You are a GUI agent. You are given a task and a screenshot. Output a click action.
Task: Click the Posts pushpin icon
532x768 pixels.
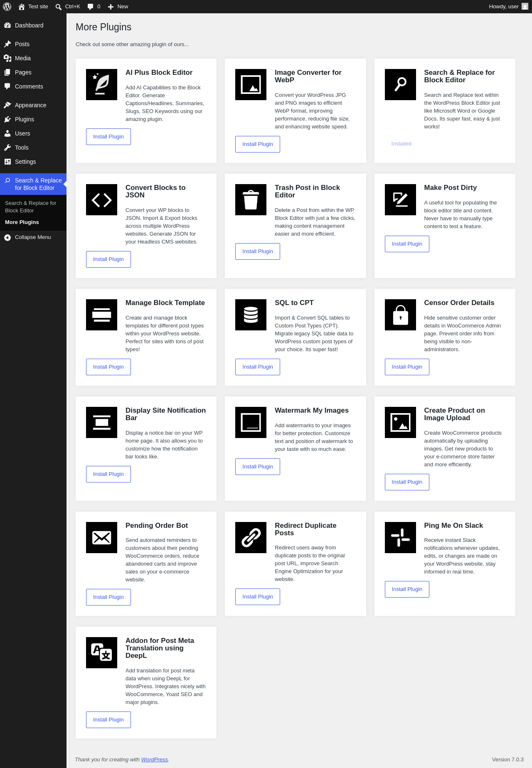pyautogui.click(x=7, y=44)
